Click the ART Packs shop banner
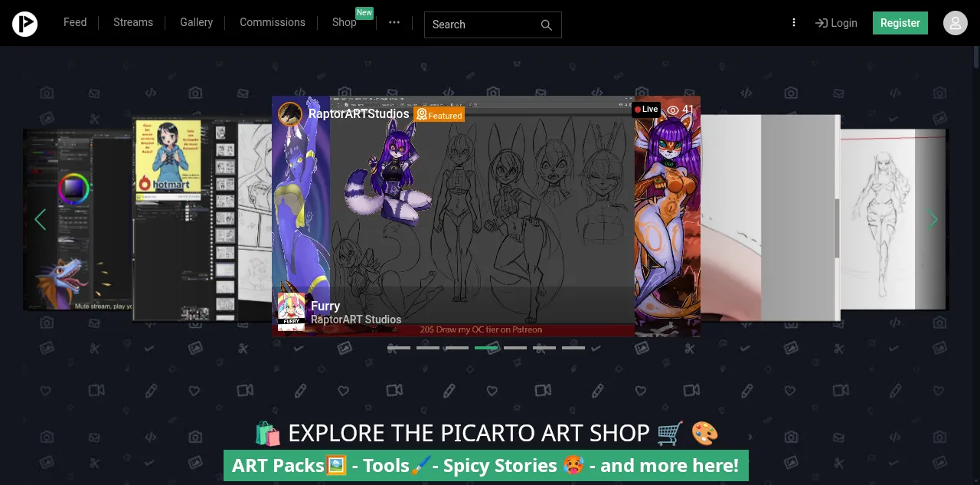This screenshot has width=980, height=485. tap(486, 465)
